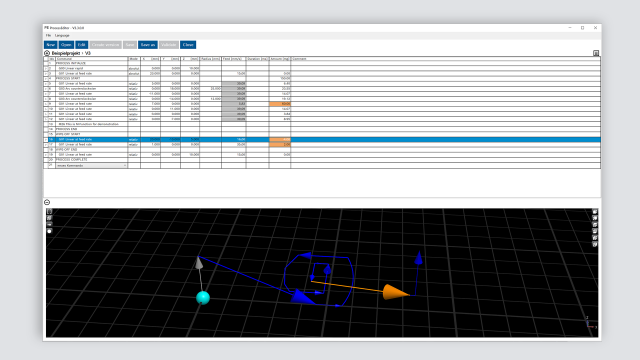The width and height of the screenshot is (640, 360).
Task: Collapse the 3D preview panel
Action: coord(47,202)
